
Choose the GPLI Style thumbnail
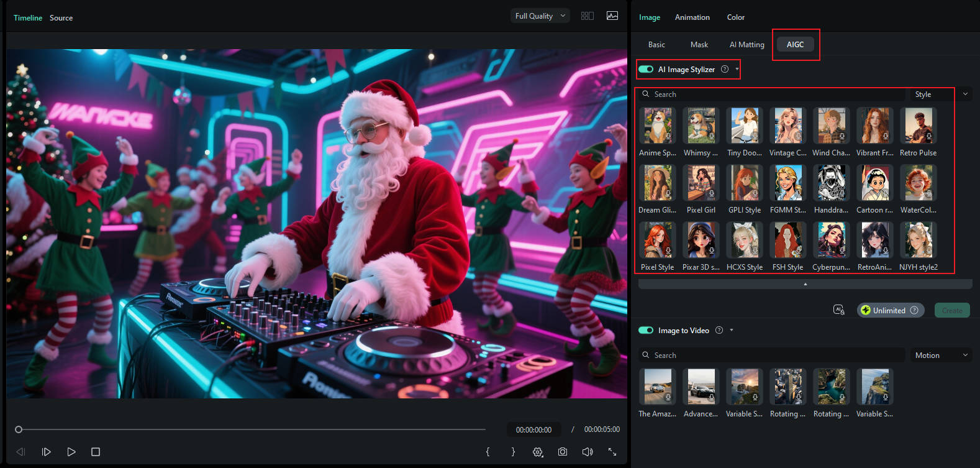click(745, 183)
